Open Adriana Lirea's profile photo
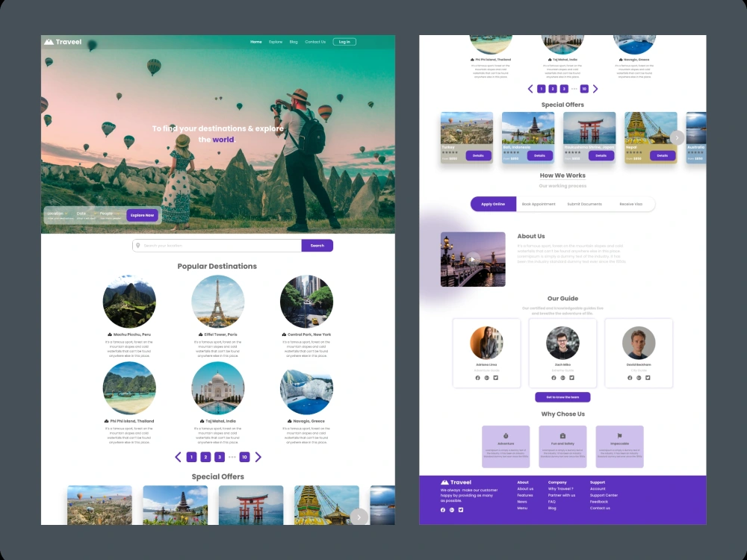 click(x=486, y=343)
